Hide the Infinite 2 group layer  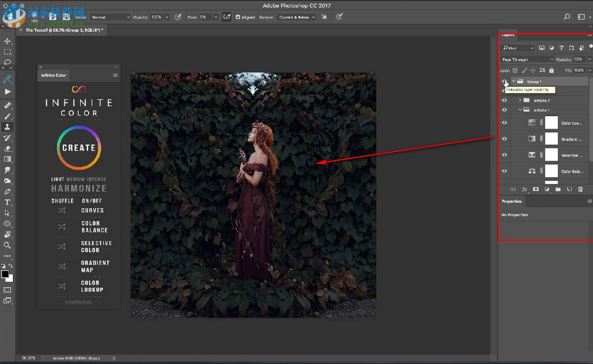coord(505,101)
